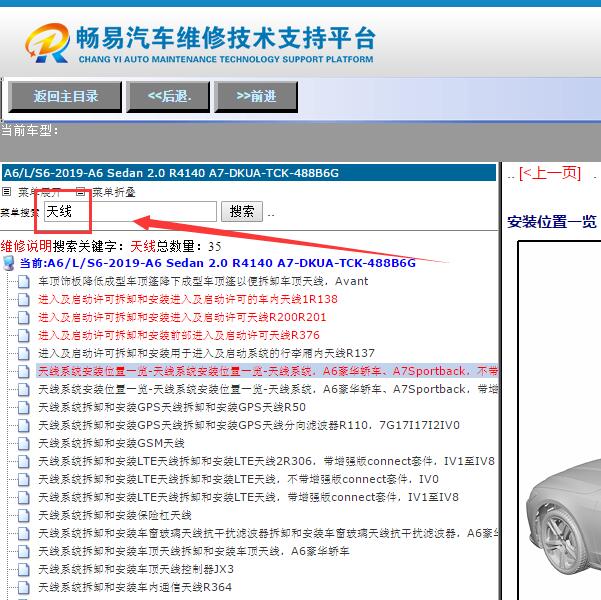Click the 菜单展开 expand-menu icon
The width and height of the screenshot is (601, 600).
[x=7, y=191]
